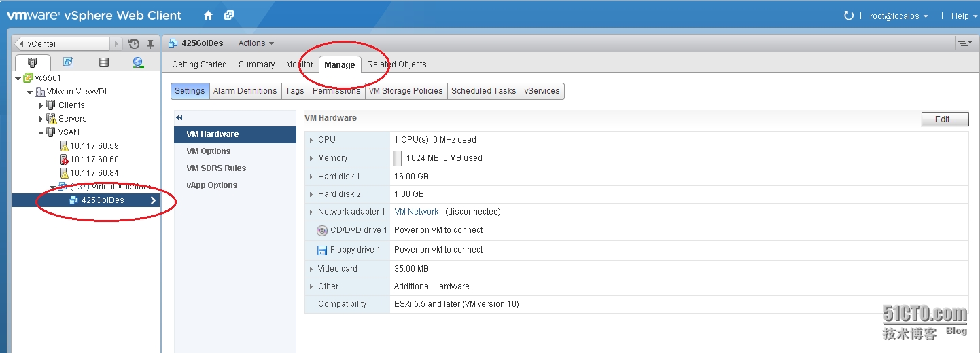The height and width of the screenshot is (353, 980).
Task: Collapse the VMwareViewVDI datacenter node
Action: (29, 92)
